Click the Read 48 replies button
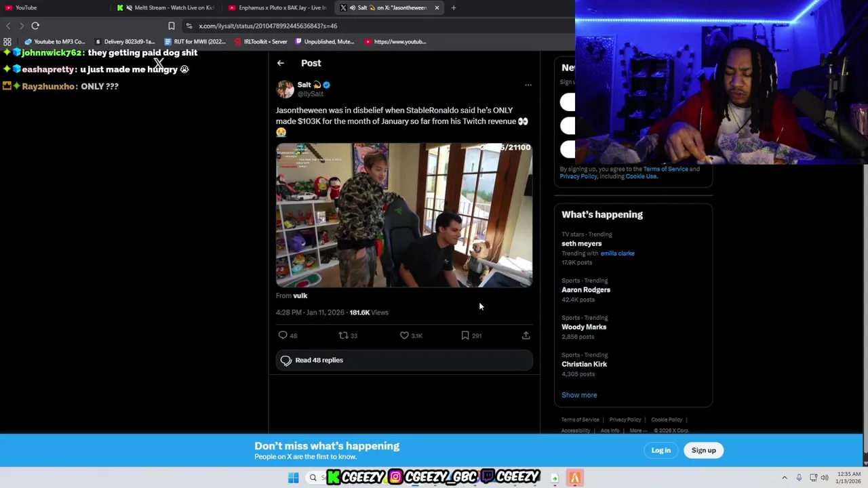This screenshot has height=488, width=868. [404, 360]
